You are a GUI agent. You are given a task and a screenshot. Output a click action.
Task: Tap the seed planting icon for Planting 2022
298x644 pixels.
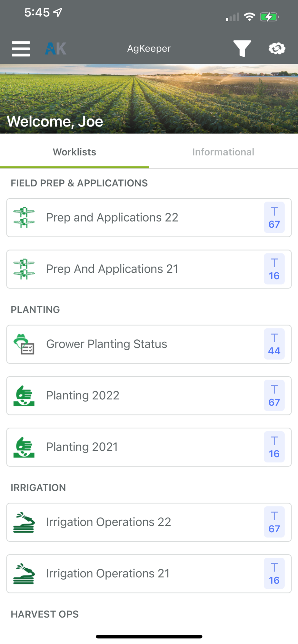click(24, 396)
